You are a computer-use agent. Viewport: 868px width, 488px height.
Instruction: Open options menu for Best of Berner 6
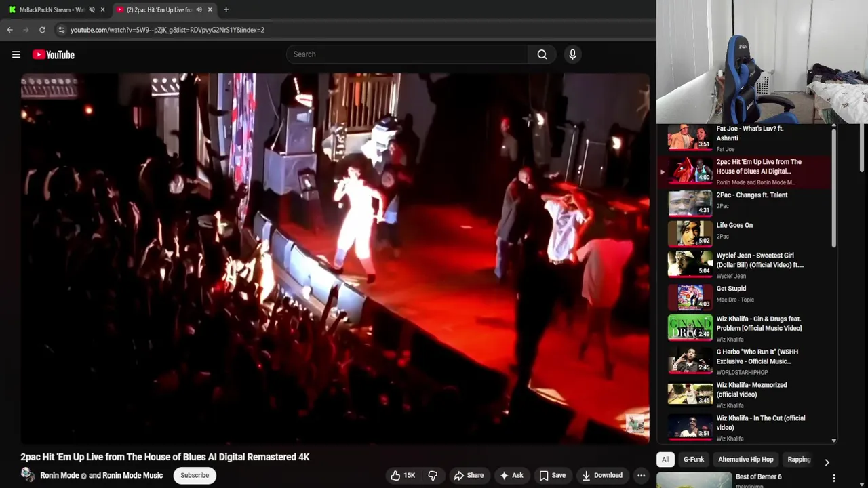click(x=834, y=478)
